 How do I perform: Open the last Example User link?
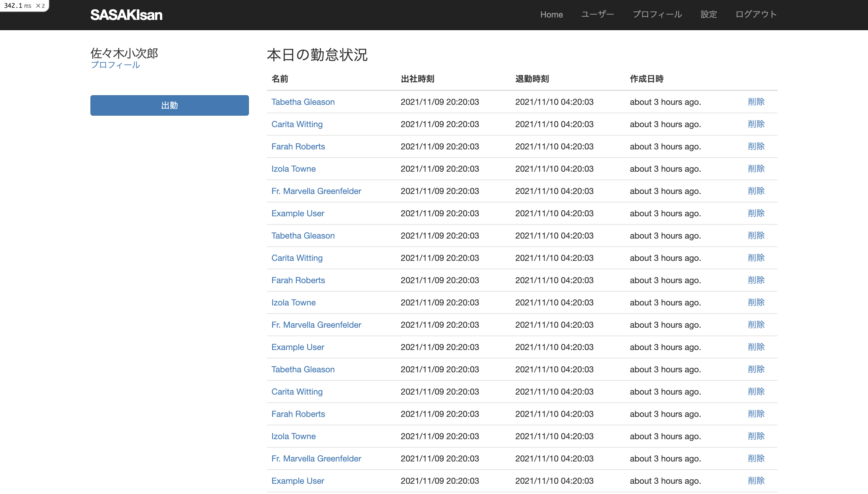tap(297, 481)
